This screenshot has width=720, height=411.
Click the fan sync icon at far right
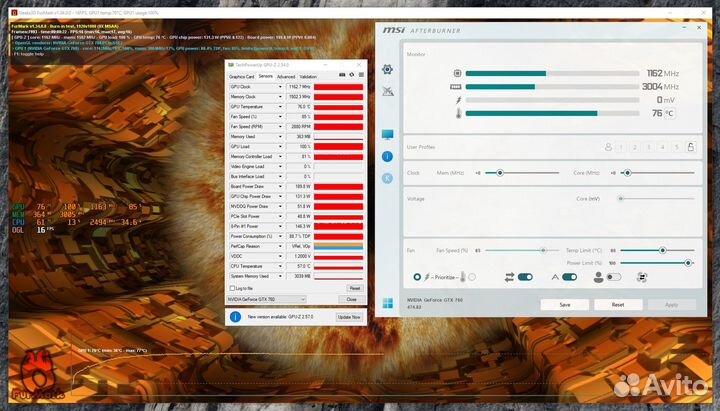point(641,277)
